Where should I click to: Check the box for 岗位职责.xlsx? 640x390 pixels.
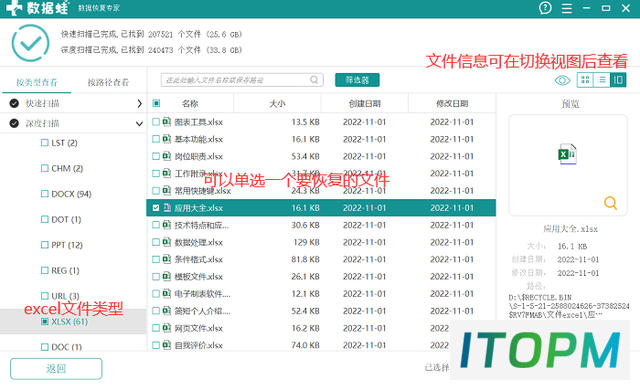point(156,156)
